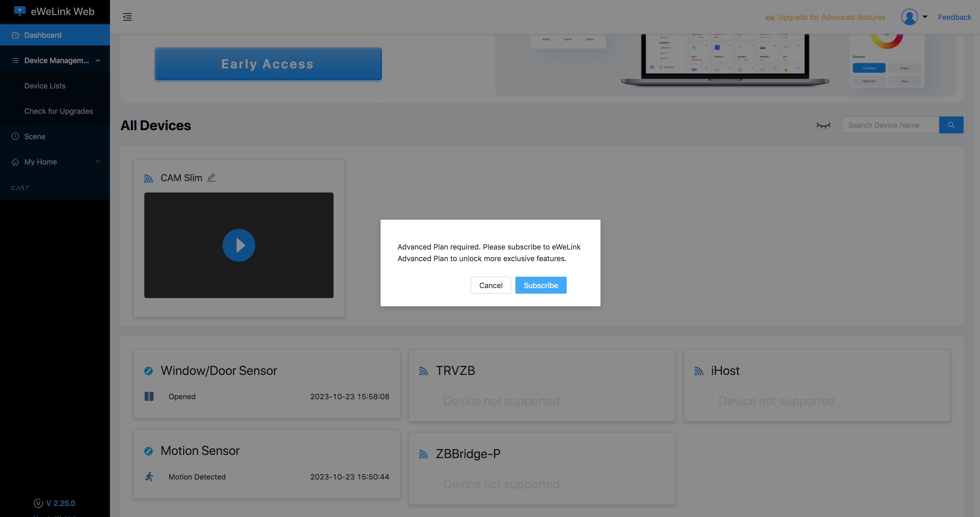The height and width of the screenshot is (517, 980).
Task: Click the crown upgrade icon
Action: 770,17
